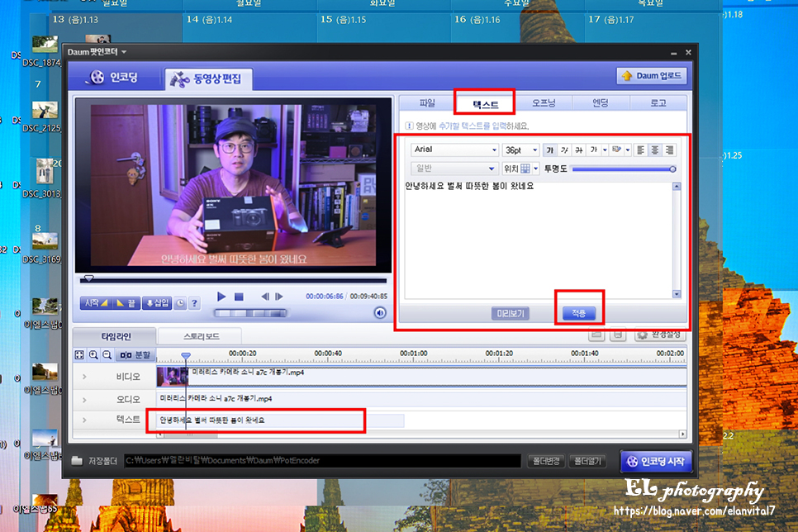Open the Daum 팟인코더 title menu arrow

(x=124, y=52)
